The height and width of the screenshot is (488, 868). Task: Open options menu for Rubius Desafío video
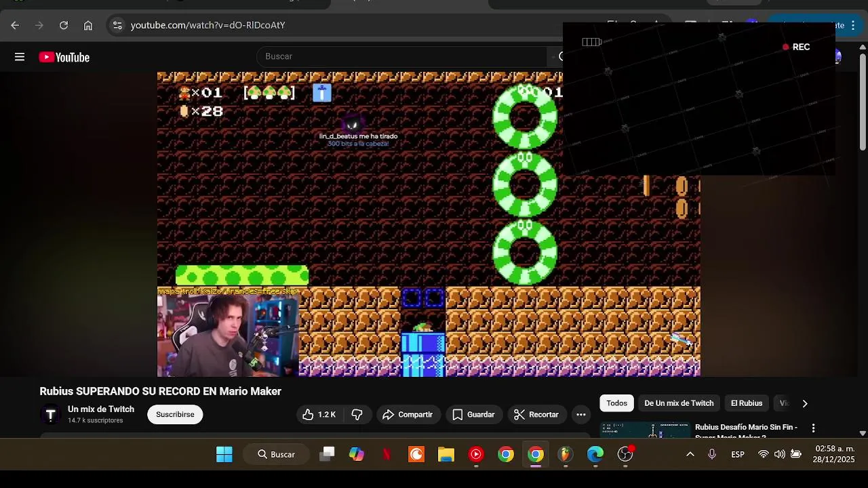pyautogui.click(x=813, y=428)
